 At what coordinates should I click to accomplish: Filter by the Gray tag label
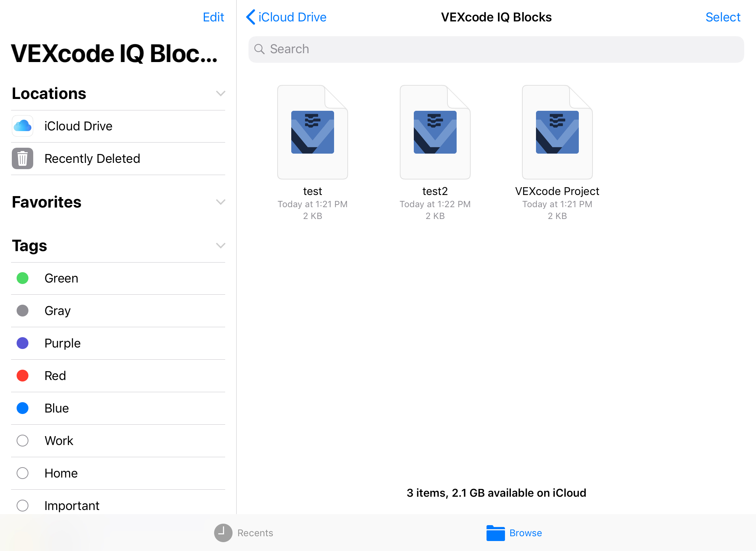[58, 311]
